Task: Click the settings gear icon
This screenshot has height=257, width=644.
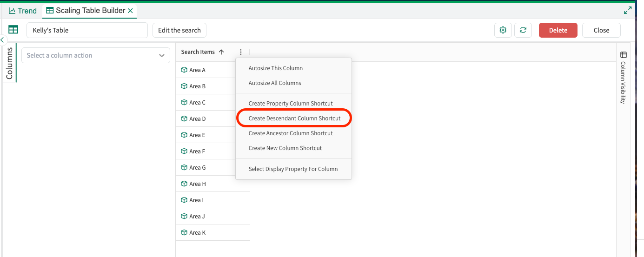Action: coord(503,30)
